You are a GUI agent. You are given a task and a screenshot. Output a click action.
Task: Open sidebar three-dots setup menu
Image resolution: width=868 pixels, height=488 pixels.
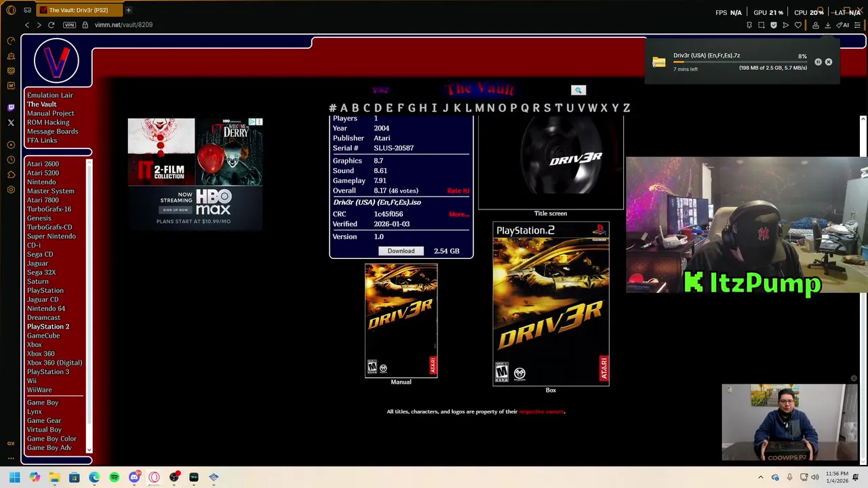[x=11, y=458]
